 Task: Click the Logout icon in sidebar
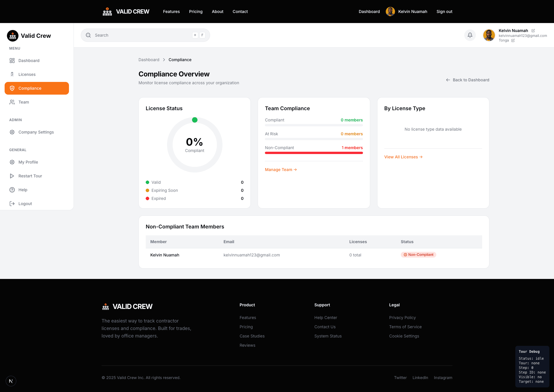tap(12, 204)
